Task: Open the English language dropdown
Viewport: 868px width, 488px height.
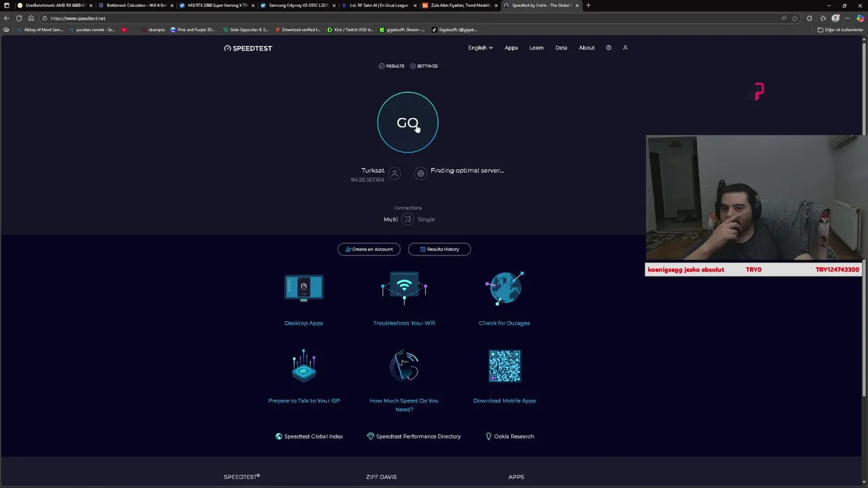Action: (x=480, y=48)
